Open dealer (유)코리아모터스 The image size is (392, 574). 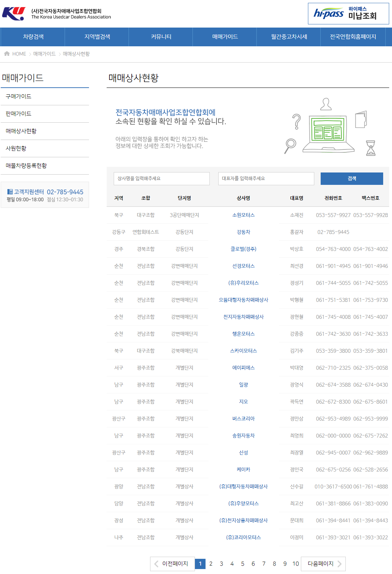(243, 537)
